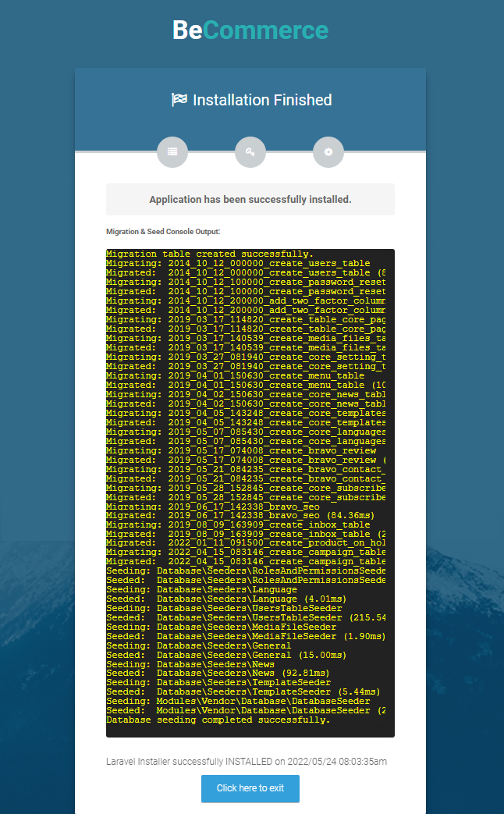
Task: Click the Seeding UsersTableSeeder console line
Action: click(x=224, y=609)
